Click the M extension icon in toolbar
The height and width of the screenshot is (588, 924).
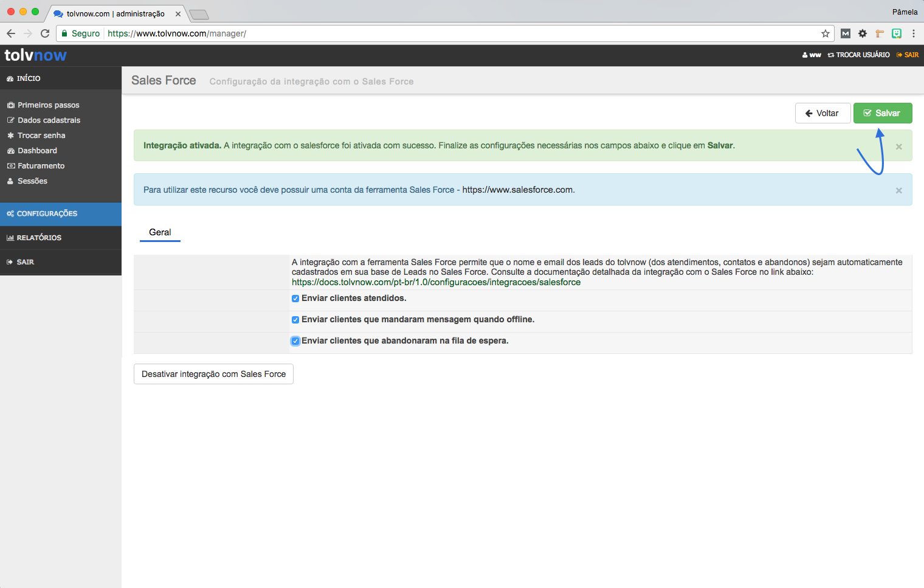(x=846, y=33)
